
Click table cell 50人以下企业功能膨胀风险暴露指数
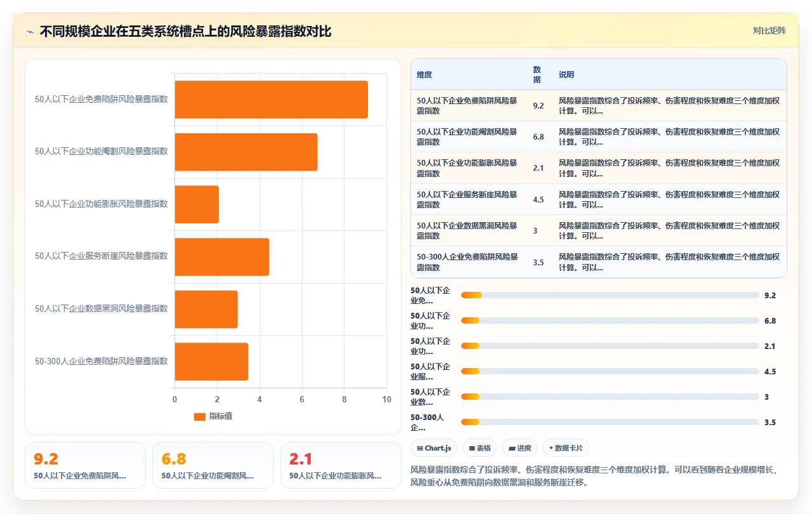pos(469,168)
